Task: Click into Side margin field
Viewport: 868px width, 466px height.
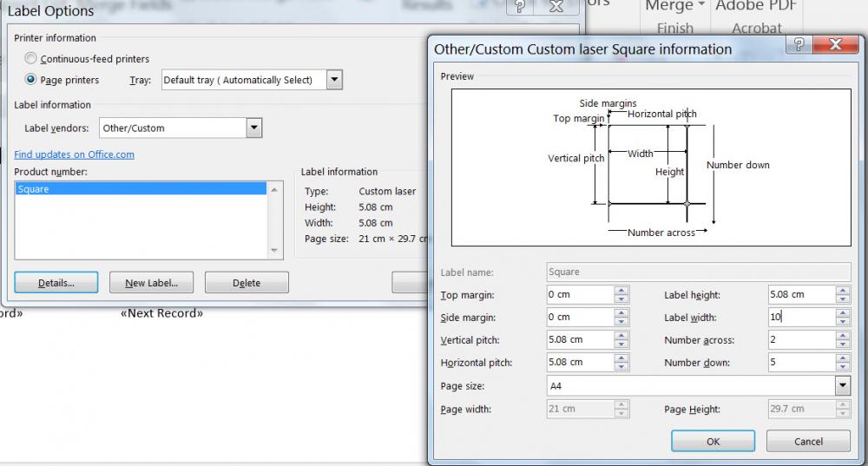Action: coord(580,317)
